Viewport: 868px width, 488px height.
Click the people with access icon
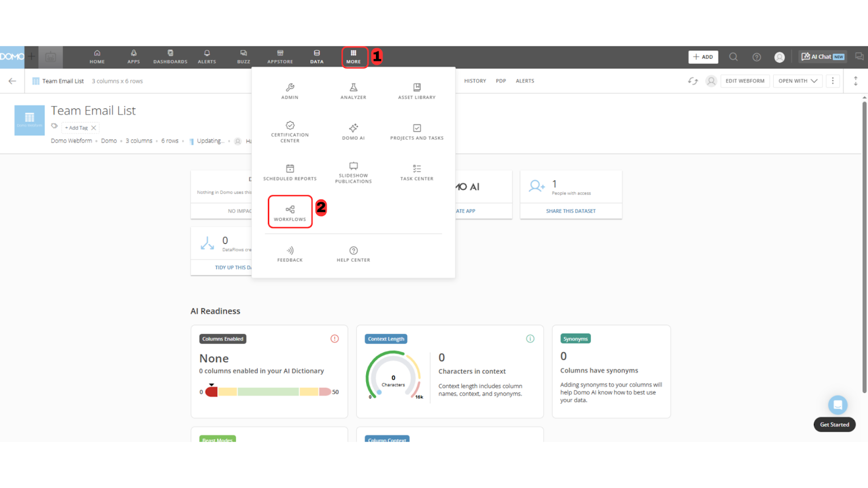pos(537,187)
